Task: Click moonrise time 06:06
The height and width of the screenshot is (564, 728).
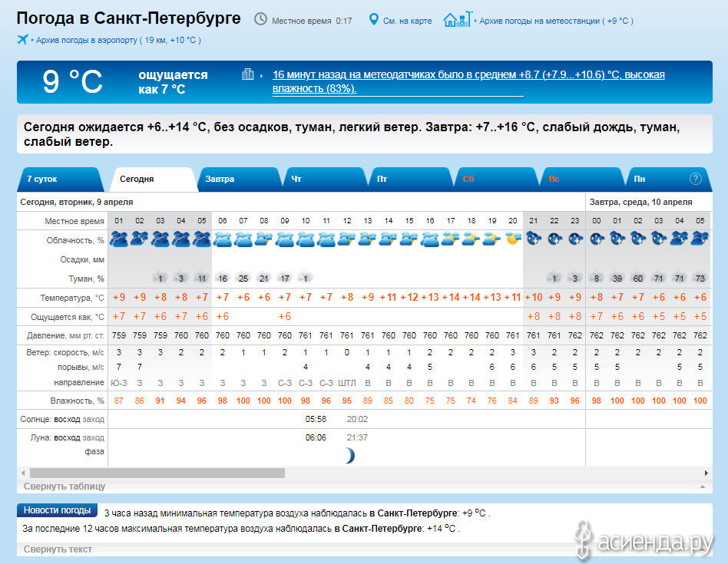Action: pyautogui.click(x=316, y=437)
